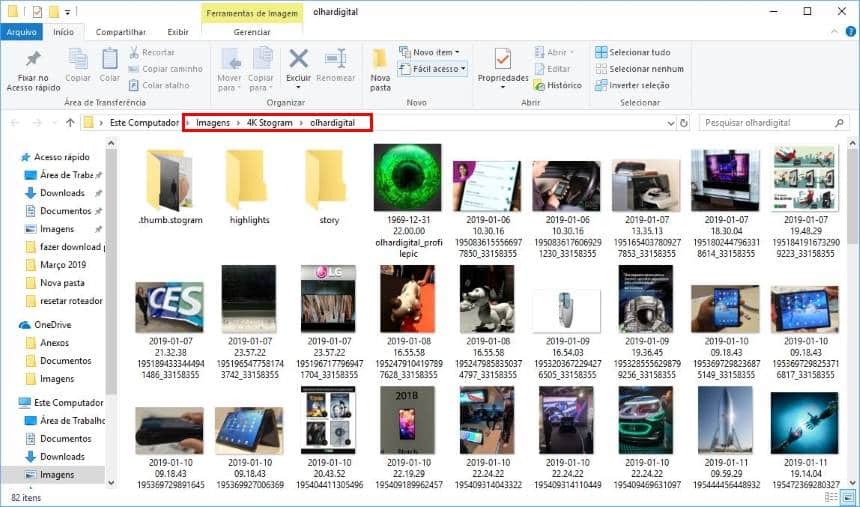Click the Copiar icon in ribbon
Image resolution: width=860 pixels, height=507 pixels.
click(x=78, y=62)
